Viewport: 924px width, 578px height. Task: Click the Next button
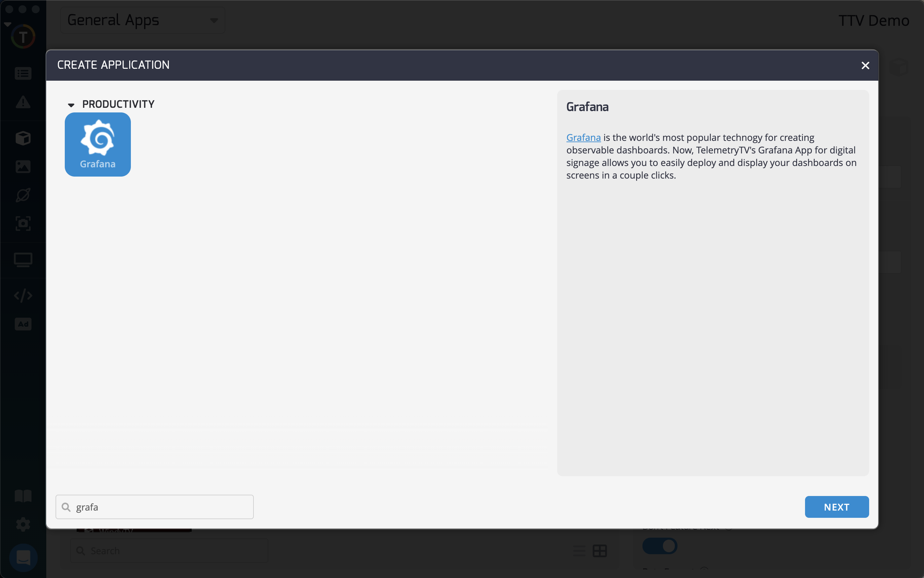(x=836, y=507)
